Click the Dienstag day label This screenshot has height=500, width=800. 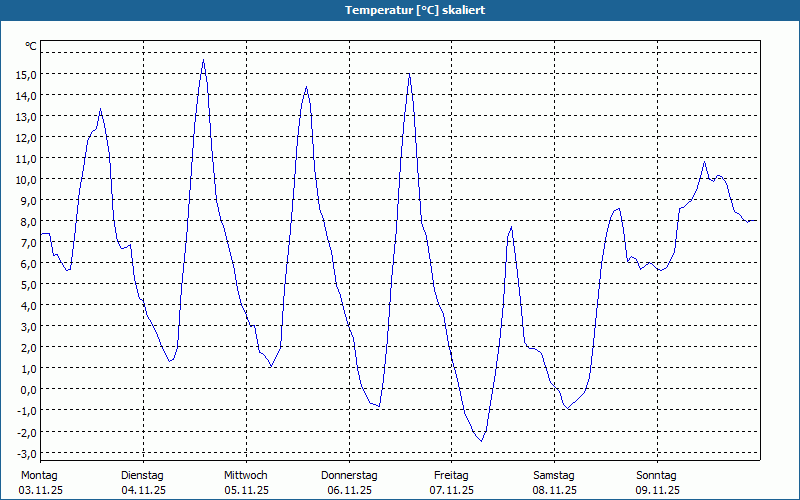click(142, 476)
